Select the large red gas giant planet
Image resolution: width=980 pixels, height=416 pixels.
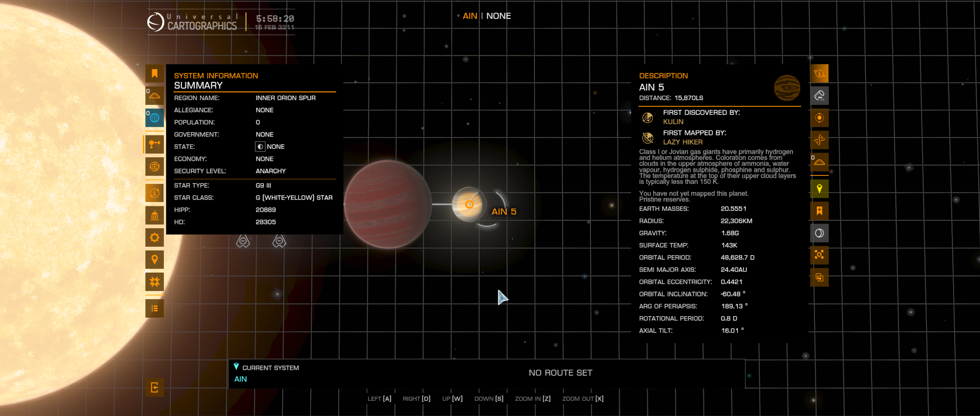pos(387,204)
